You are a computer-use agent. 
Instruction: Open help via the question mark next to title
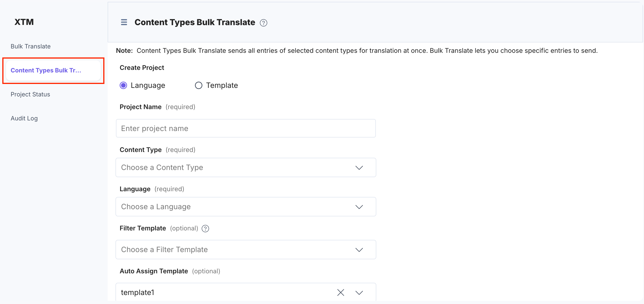click(264, 23)
